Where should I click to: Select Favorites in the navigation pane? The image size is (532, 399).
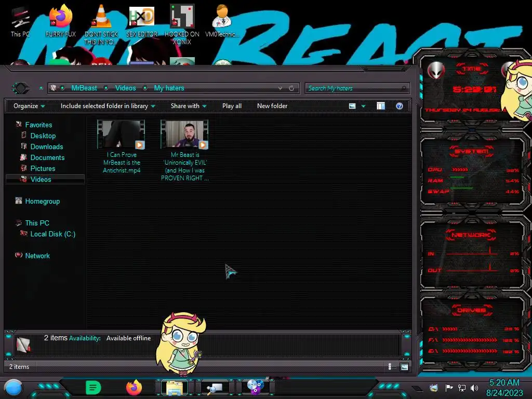tap(38, 125)
